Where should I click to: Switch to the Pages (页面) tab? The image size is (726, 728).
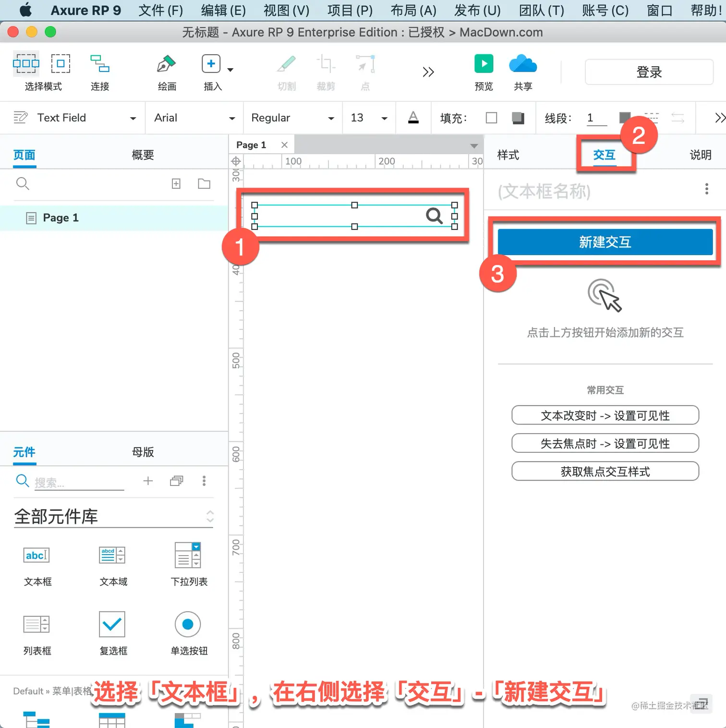click(24, 155)
